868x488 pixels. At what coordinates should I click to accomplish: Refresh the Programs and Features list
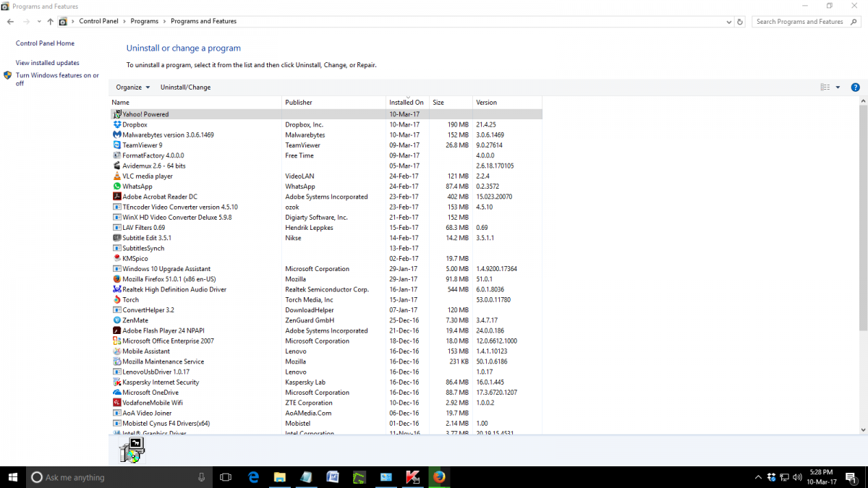(x=740, y=22)
